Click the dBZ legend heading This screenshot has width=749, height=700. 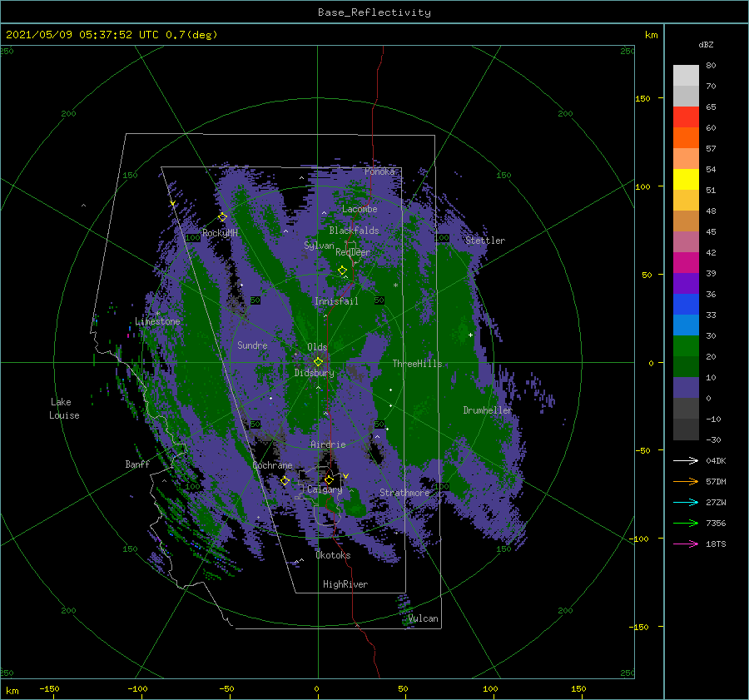point(706,45)
